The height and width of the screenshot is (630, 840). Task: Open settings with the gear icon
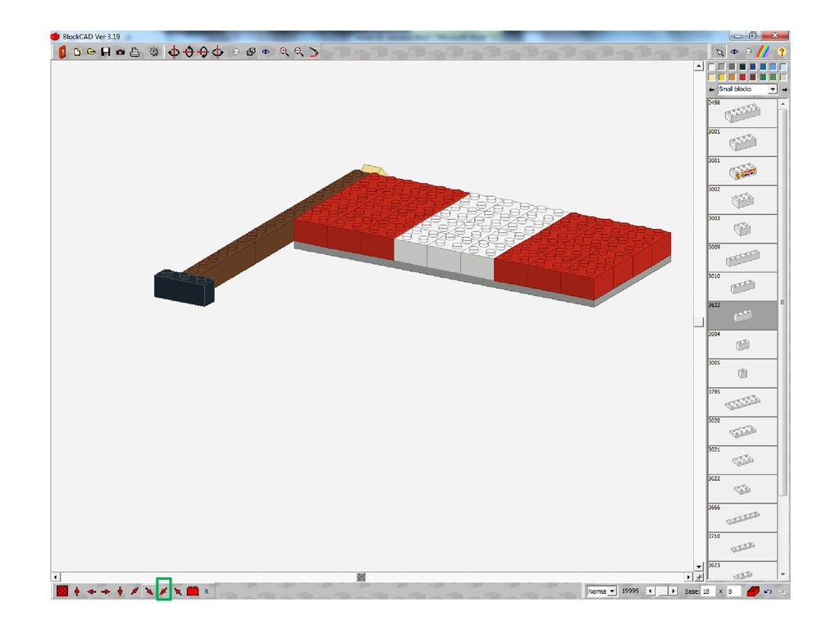pyautogui.click(x=153, y=52)
